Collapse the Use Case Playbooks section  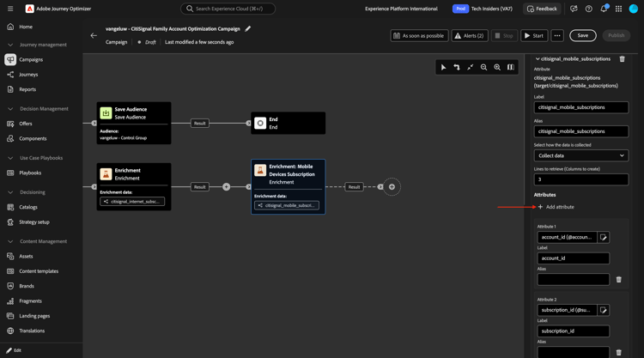[10, 158]
